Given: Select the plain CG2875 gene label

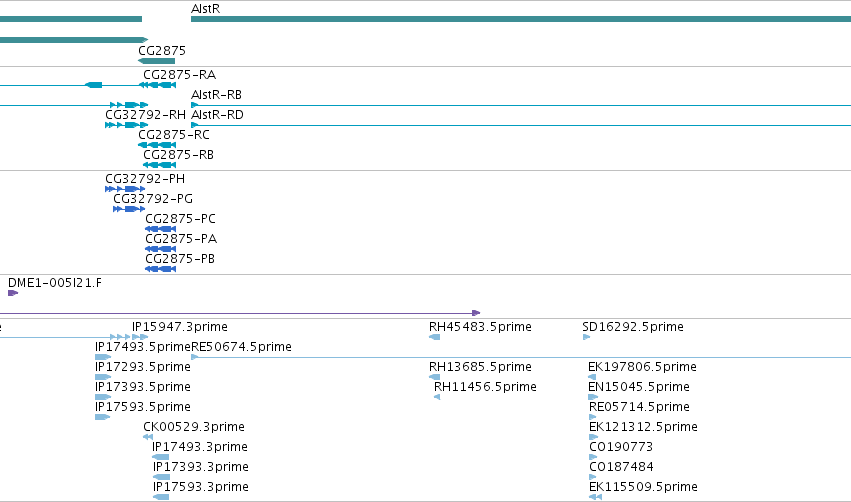Looking at the screenshot, I should pos(162,50).
